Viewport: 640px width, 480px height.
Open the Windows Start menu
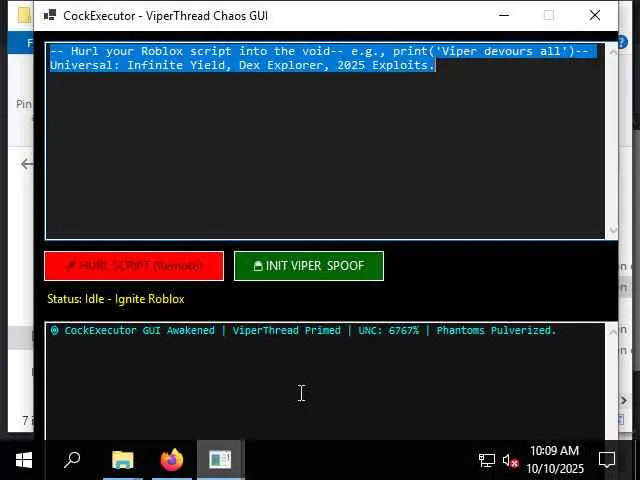click(x=24, y=460)
